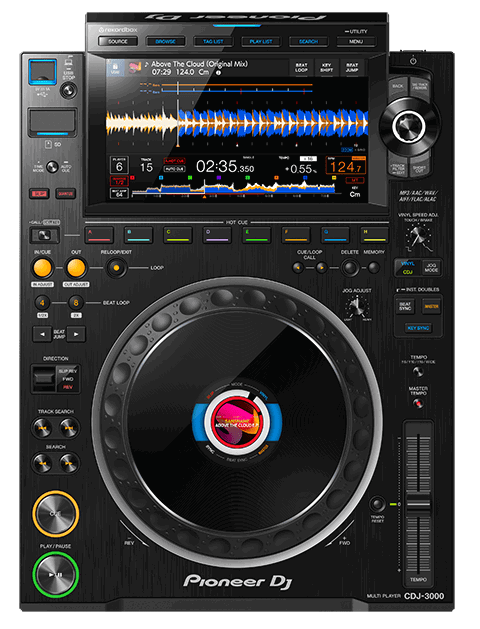
Task: Push the RELOOP/EXIT button
Action: 116,268
